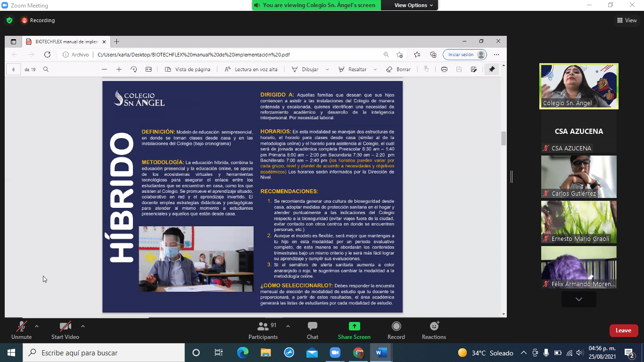Start Video with the camera button
The height and width of the screenshot is (362, 644).
pyautogui.click(x=65, y=330)
